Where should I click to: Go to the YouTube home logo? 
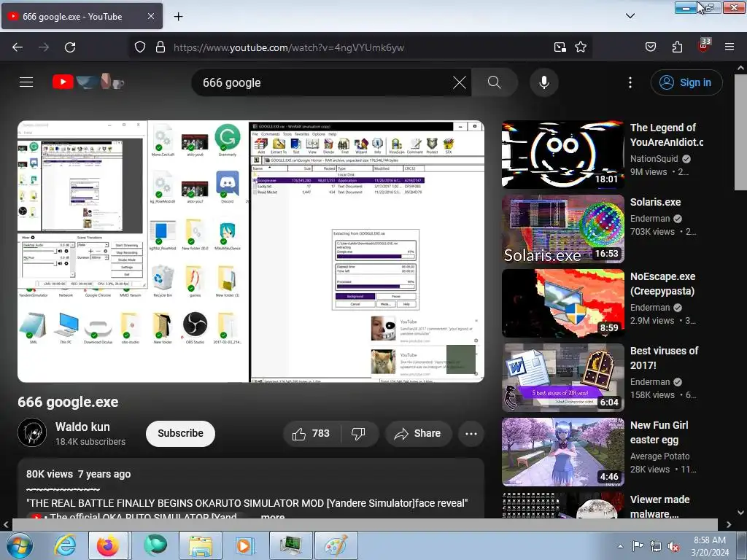point(88,82)
